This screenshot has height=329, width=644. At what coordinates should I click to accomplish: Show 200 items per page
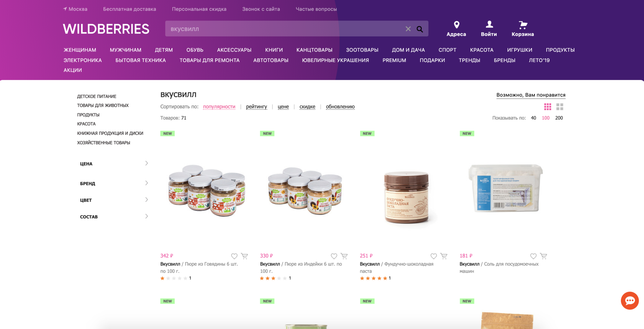click(x=559, y=118)
